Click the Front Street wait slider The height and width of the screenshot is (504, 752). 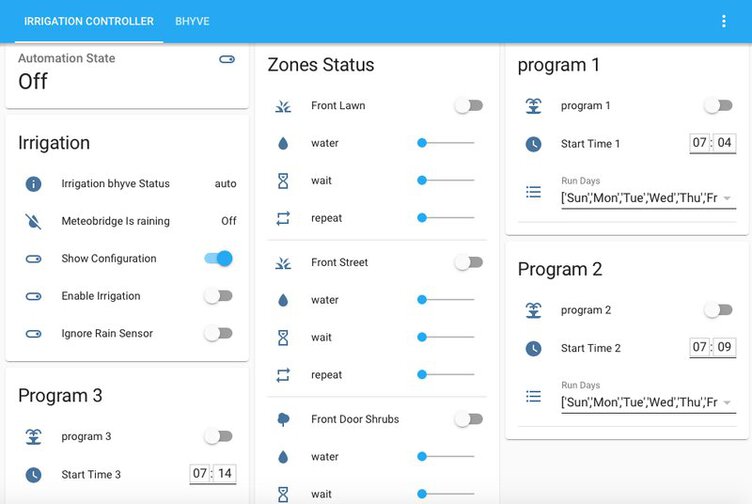pyautogui.click(x=446, y=337)
